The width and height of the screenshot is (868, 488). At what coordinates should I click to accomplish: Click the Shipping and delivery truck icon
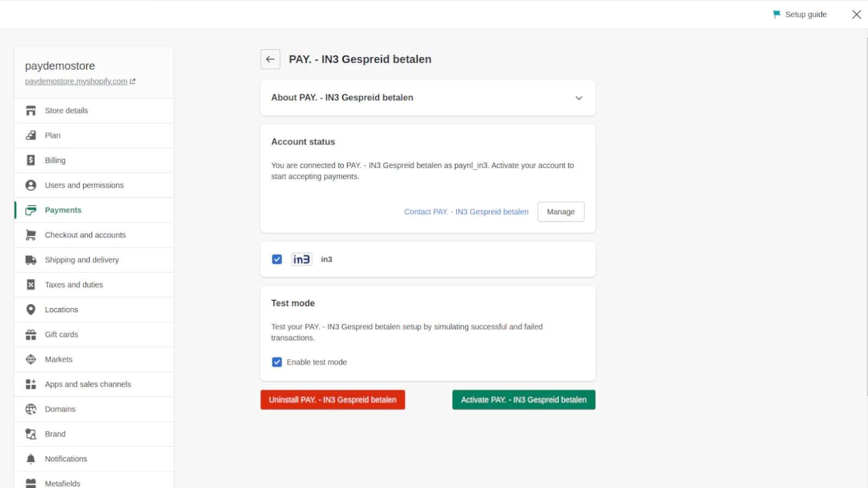point(31,260)
